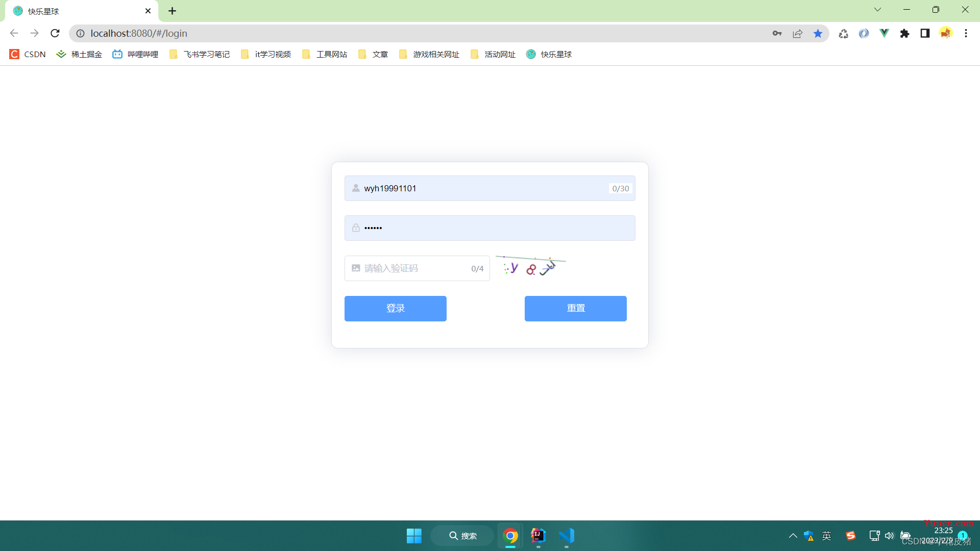
Task: Open 文章 bookmark folder
Action: 373,54
